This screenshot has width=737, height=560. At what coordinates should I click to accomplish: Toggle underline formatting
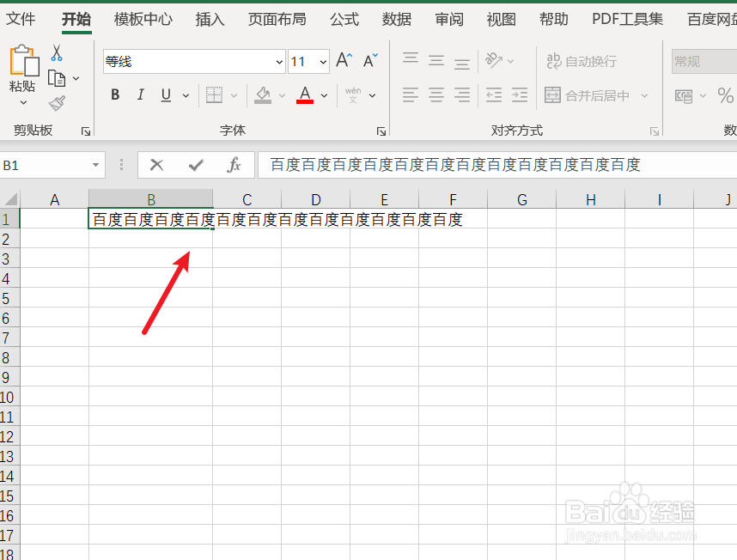[x=166, y=95]
